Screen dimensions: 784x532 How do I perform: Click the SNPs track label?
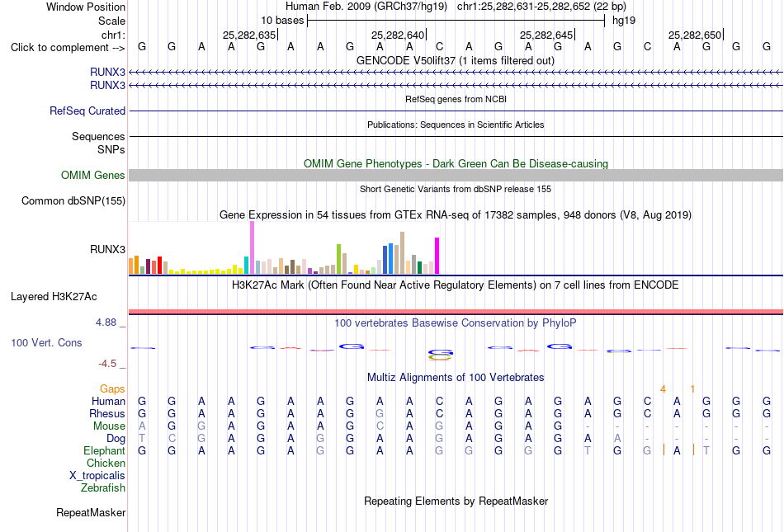(111, 149)
